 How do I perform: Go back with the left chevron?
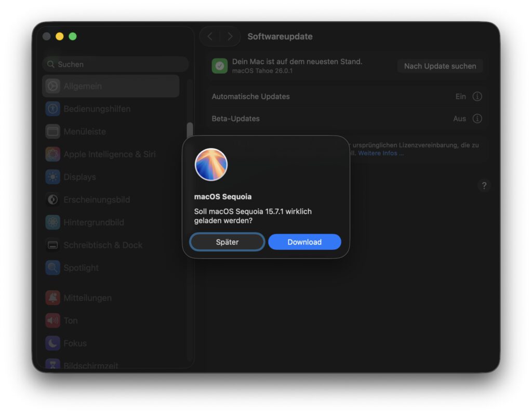click(x=210, y=36)
